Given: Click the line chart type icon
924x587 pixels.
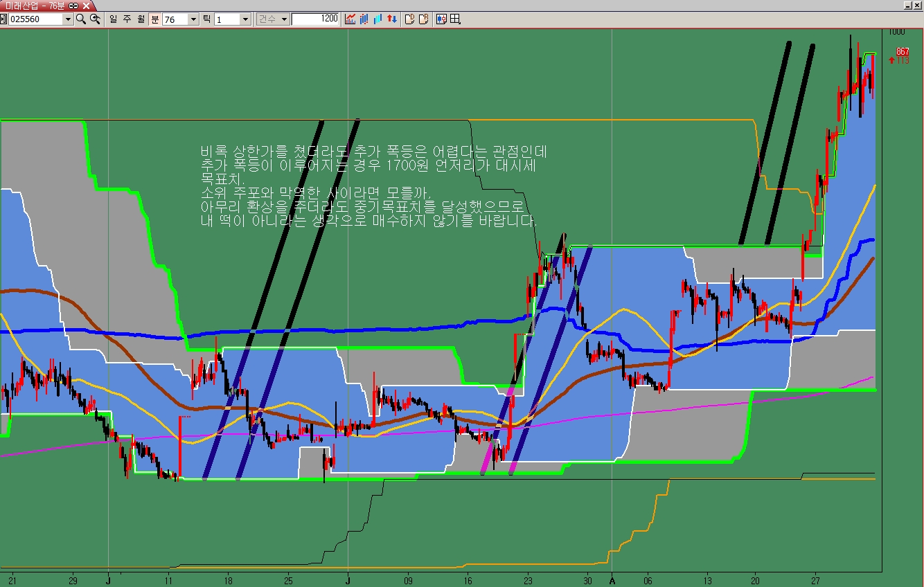Looking at the screenshot, I should click(x=350, y=19).
